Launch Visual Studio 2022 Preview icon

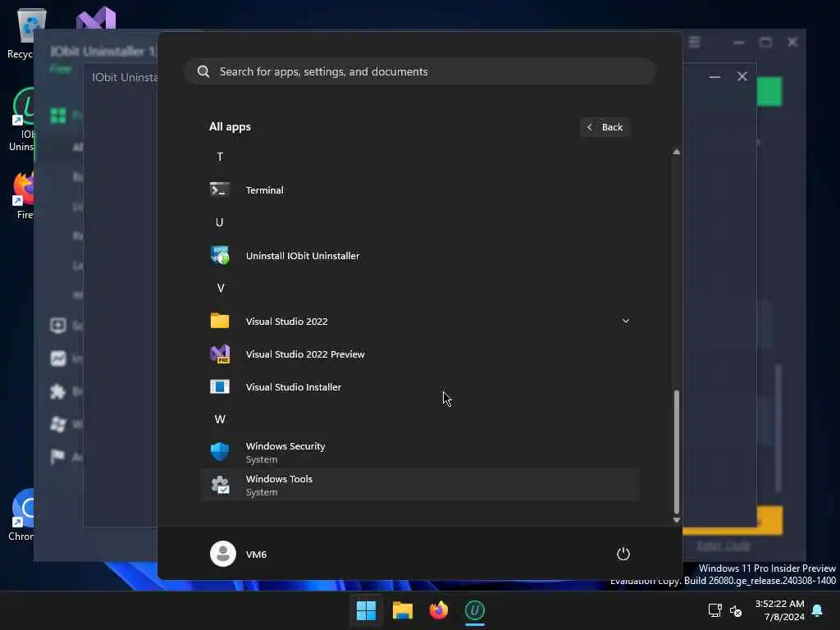point(220,354)
